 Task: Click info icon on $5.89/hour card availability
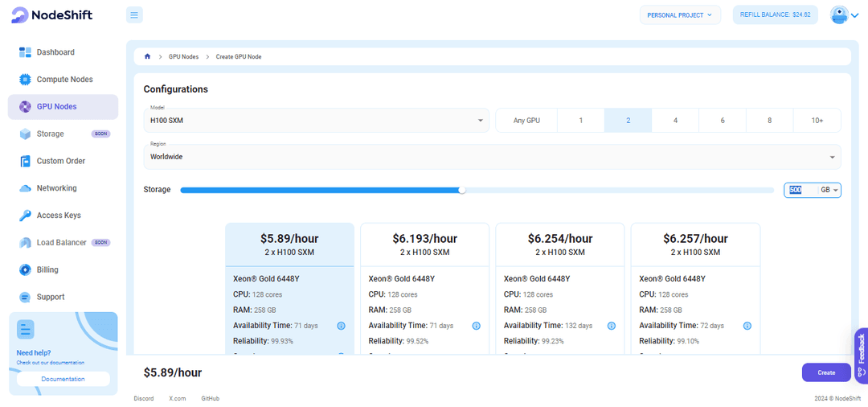341,326
